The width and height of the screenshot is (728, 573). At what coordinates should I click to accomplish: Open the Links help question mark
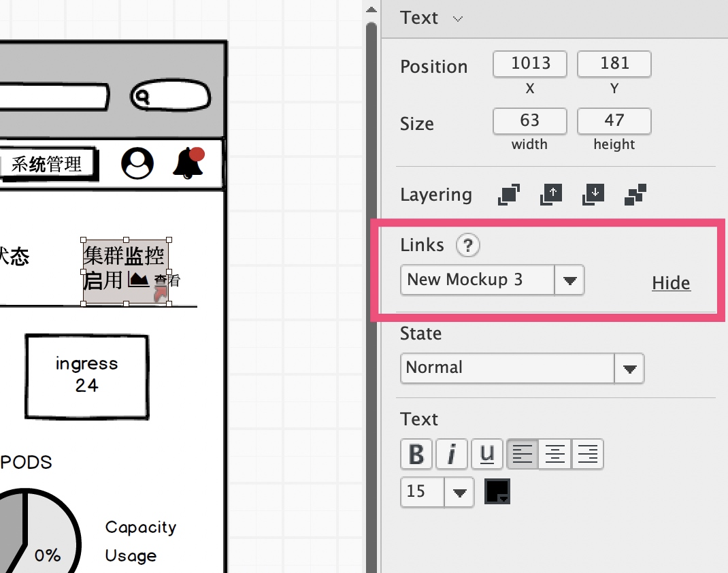pos(468,245)
